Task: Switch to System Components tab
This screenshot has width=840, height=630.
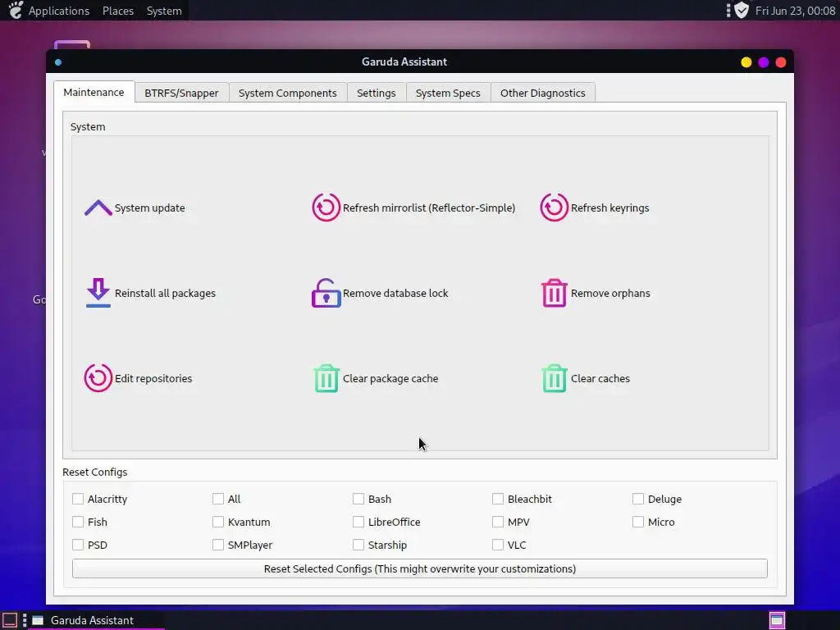Action: (x=288, y=93)
